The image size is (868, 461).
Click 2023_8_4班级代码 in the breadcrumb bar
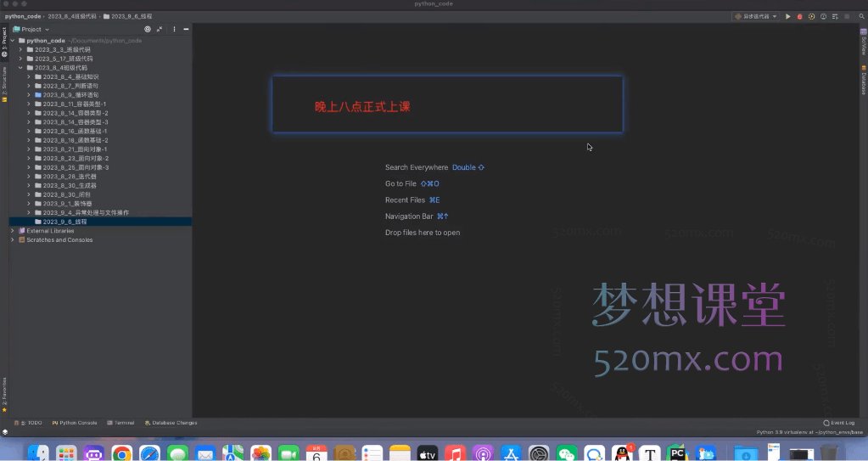[72, 17]
